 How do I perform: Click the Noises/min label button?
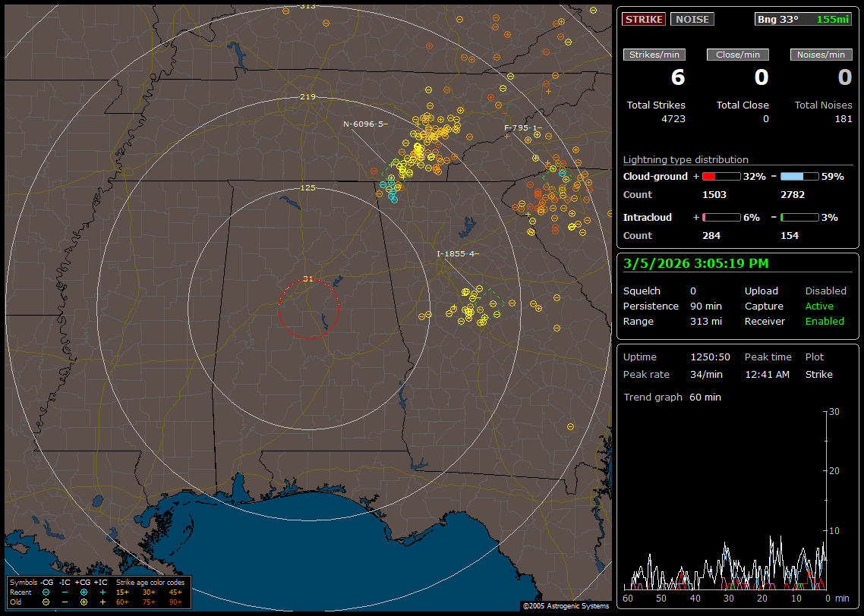tap(821, 55)
